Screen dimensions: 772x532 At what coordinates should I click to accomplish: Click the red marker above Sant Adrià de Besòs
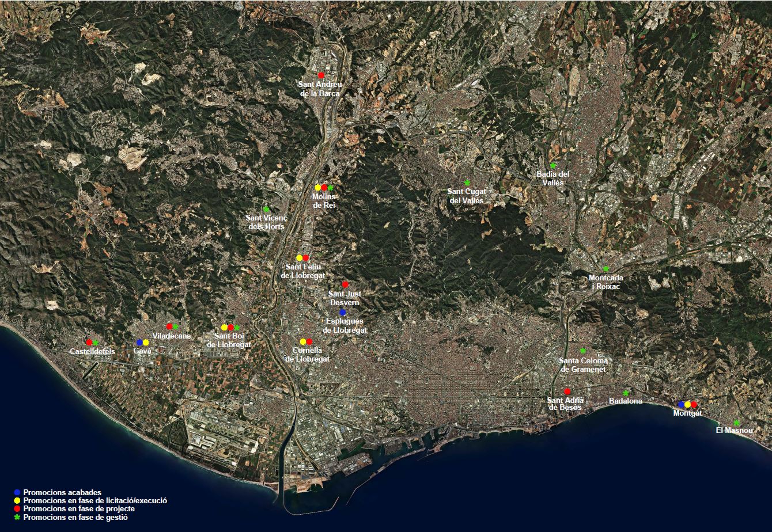[567, 392]
